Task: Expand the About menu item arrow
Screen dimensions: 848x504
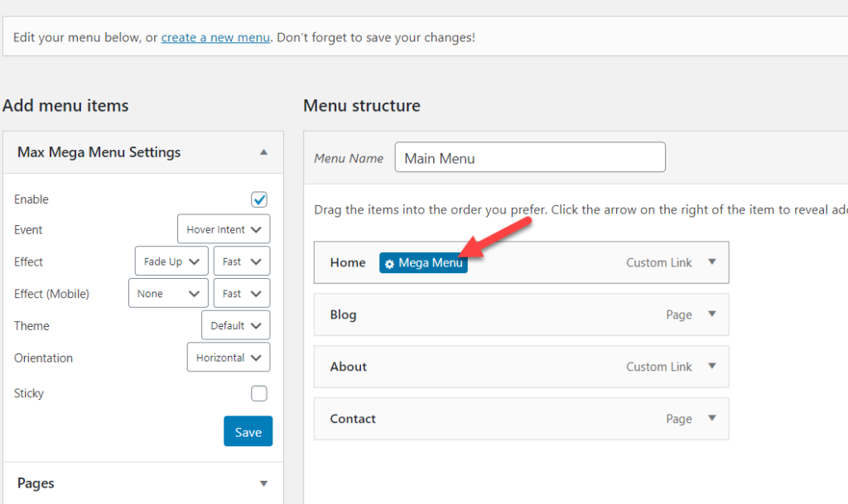Action: pyautogui.click(x=711, y=367)
